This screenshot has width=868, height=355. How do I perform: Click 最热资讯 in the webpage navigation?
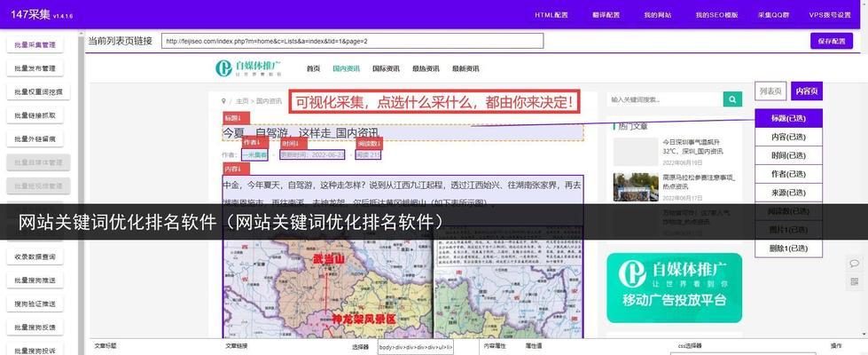pos(426,68)
